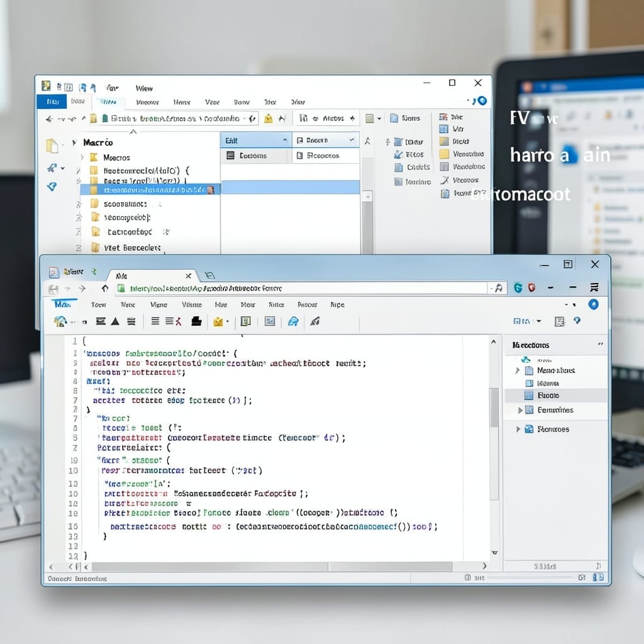
Task: Click the blue question mark help icon in the editor toolbar
Action: pyautogui.click(x=577, y=321)
